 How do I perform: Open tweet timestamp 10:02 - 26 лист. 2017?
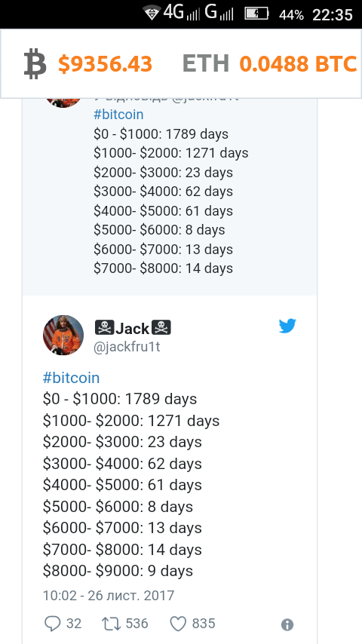109,595
